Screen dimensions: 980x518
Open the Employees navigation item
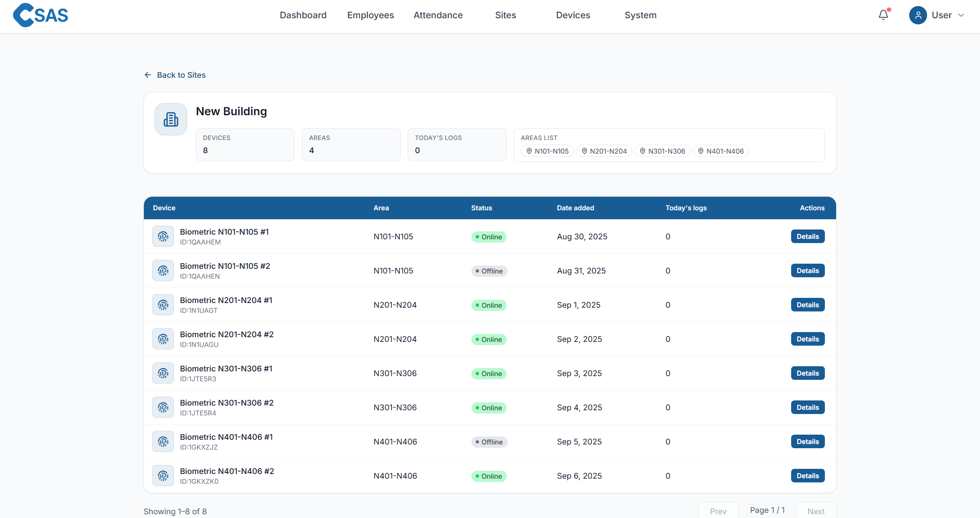[x=370, y=15]
